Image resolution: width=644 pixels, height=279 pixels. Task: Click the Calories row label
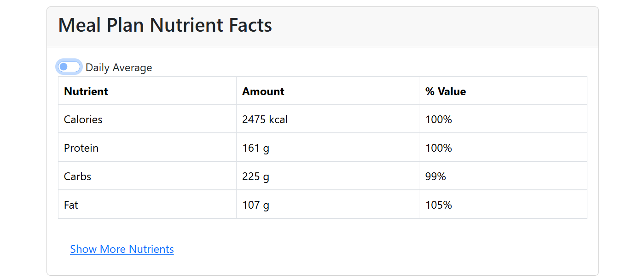point(83,120)
